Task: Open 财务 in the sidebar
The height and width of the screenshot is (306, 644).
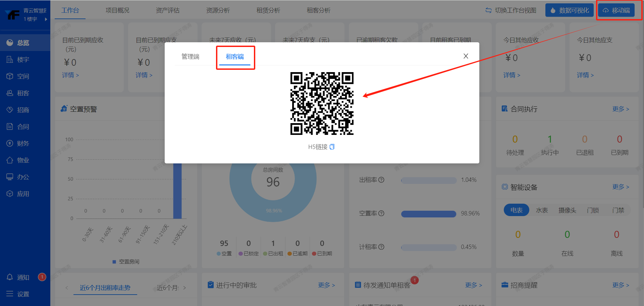Action: click(x=23, y=144)
